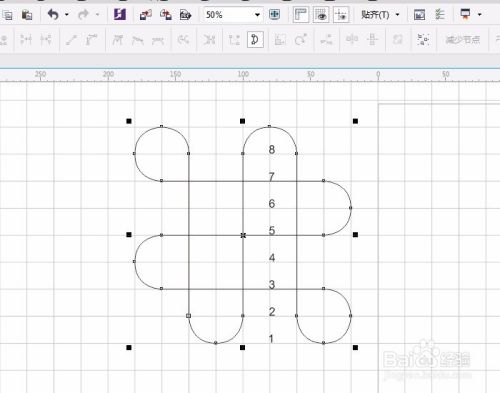Click the Break Curve icon

click(x=46, y=40)
